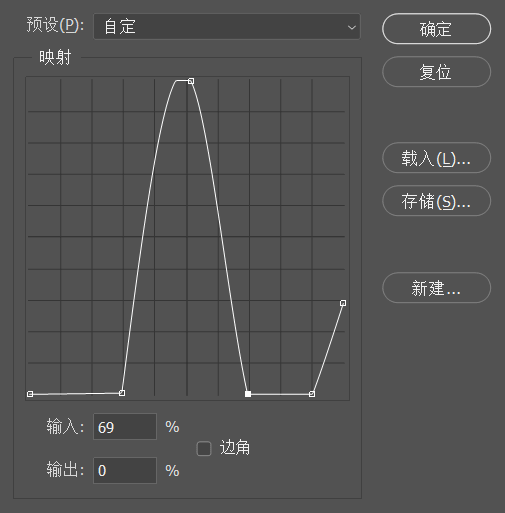This screenshot has width=505, height=513.
Task: Click the 复位 reset button
Action: [436, 72]
